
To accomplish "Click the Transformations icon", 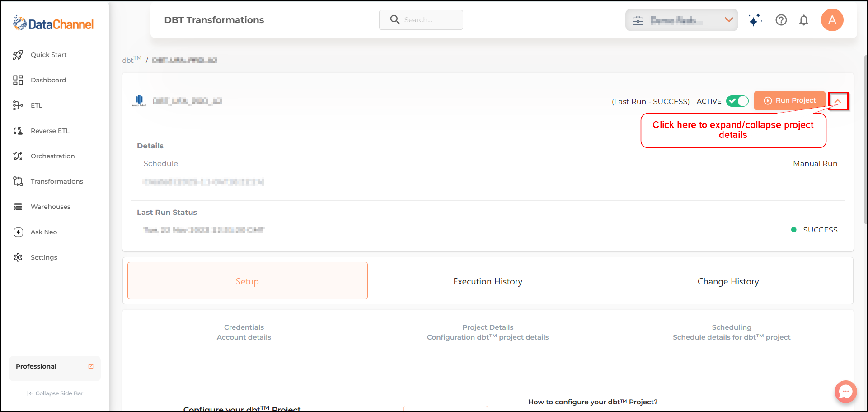I will [x=18, y=181].
